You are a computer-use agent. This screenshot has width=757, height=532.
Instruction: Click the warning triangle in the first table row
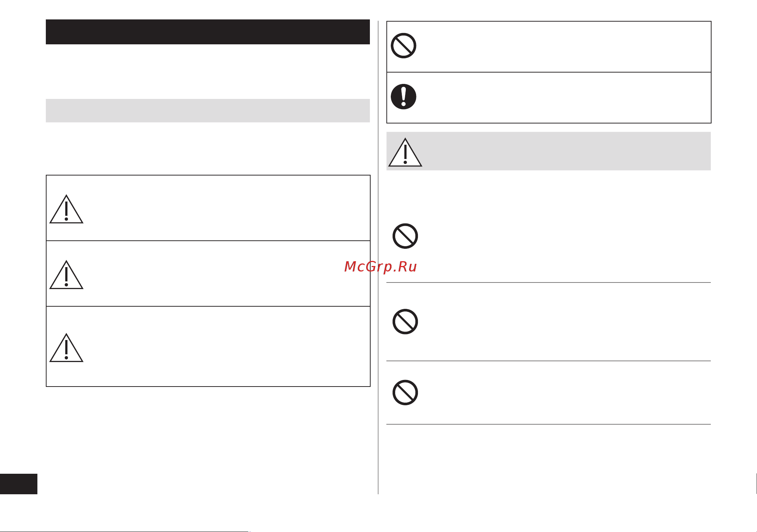66,209
